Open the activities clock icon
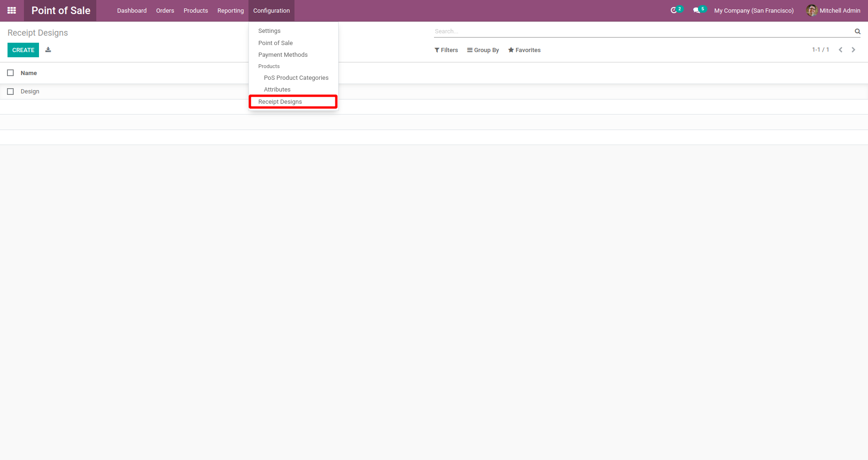The height and width of the screenshot is (460, 868). click(674, 10)
